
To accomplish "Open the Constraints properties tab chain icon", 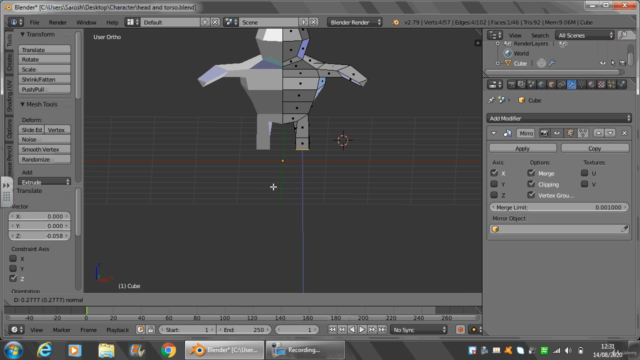I will click(561, 84).
